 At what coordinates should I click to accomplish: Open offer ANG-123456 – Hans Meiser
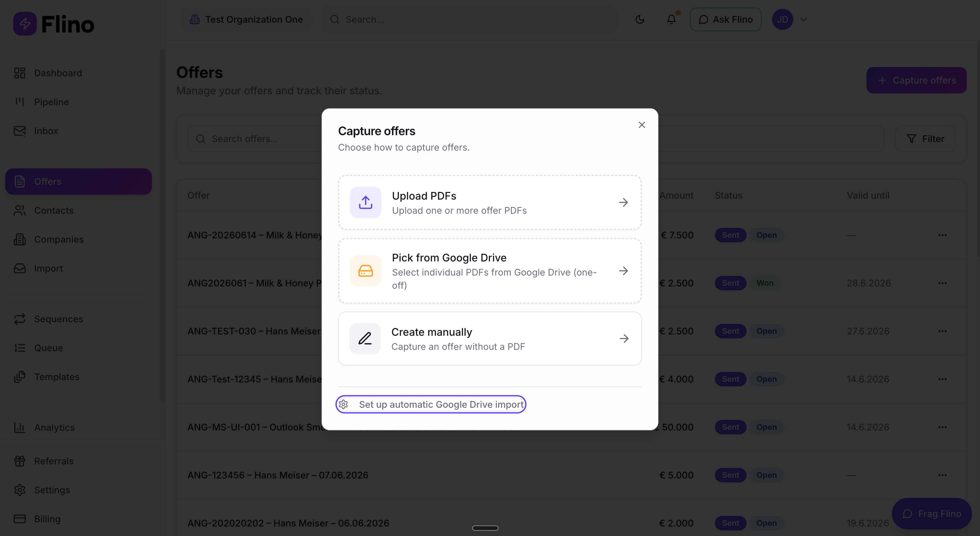click(278, 475)
